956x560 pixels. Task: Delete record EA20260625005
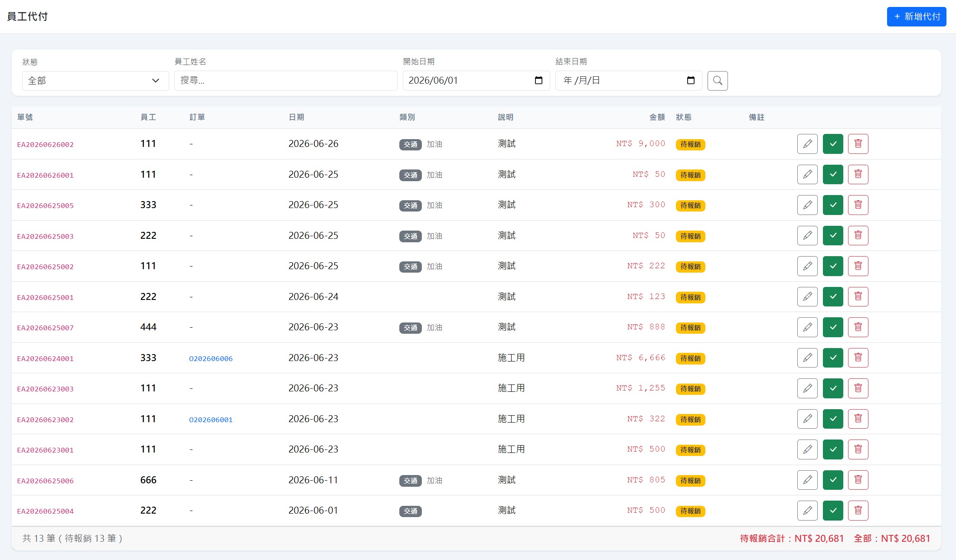pos(858,205)
